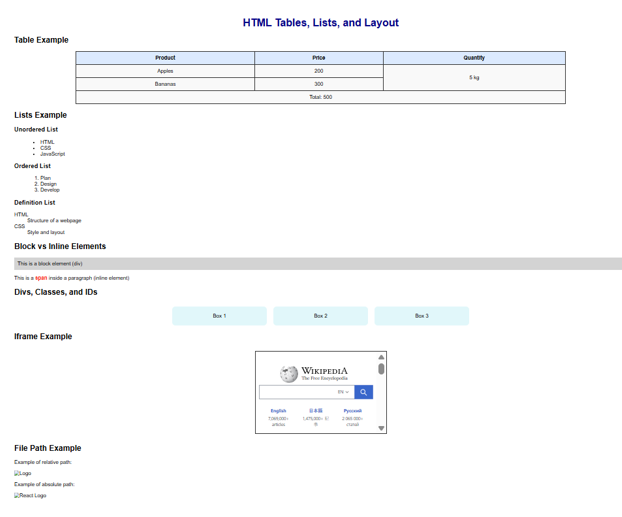Click the Wikipedia search magnifier button
This screenshot has width=622, height=517.
click(363, 392)
